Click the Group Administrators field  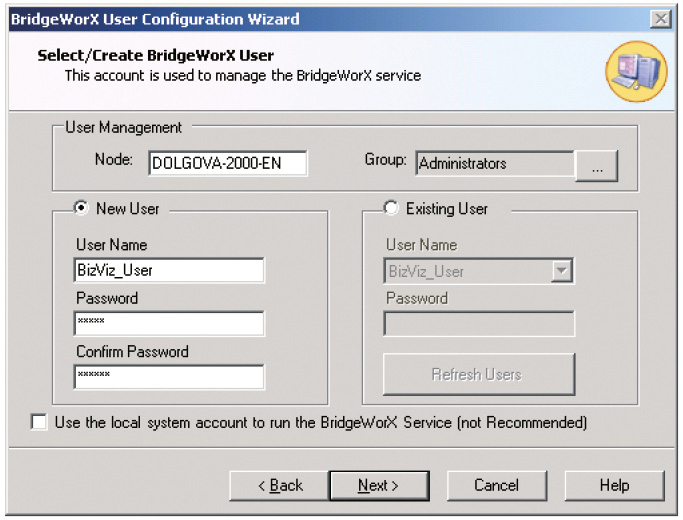click(x=495, y=163)
